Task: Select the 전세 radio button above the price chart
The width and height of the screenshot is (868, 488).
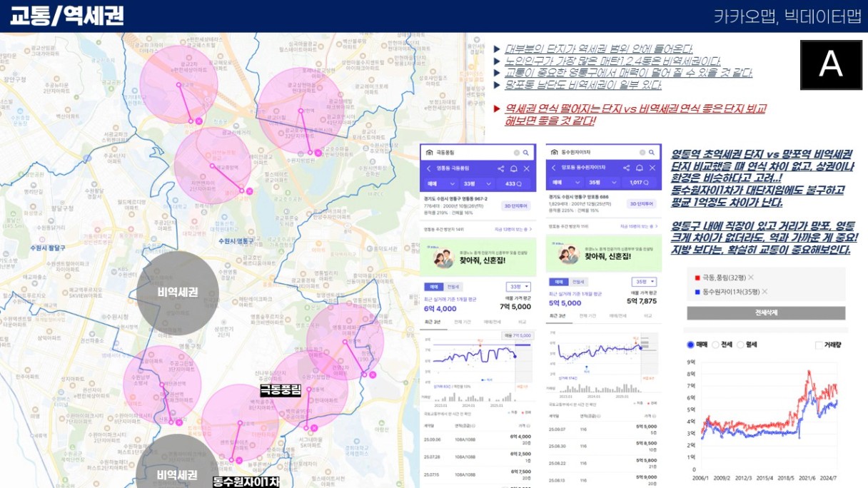Action: [716, 345]
